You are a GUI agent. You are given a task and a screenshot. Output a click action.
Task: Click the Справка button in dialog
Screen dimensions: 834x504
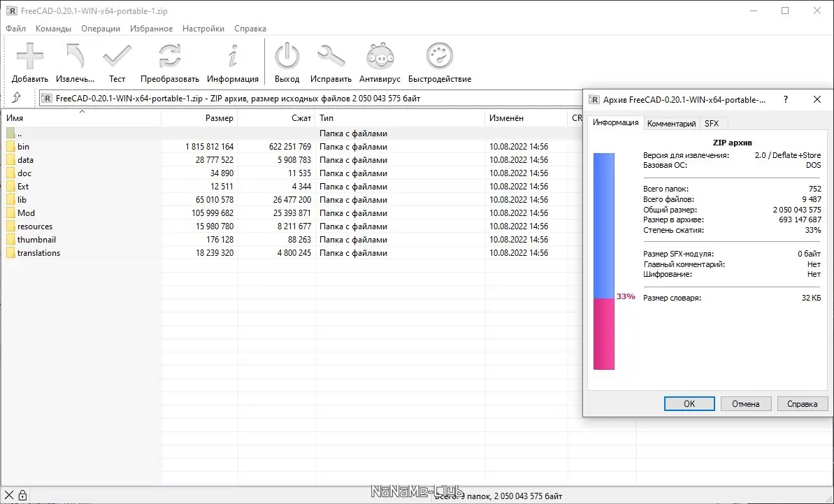[802, 403]
